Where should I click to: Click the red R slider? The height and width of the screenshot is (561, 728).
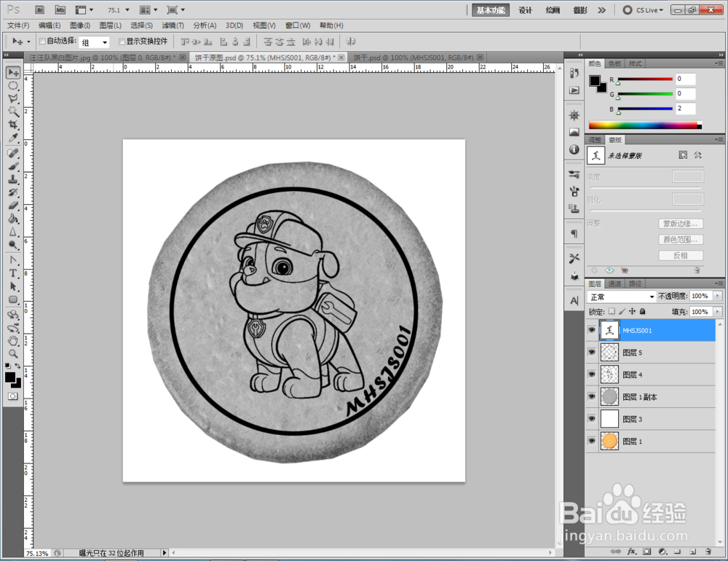tap(645, 79)
